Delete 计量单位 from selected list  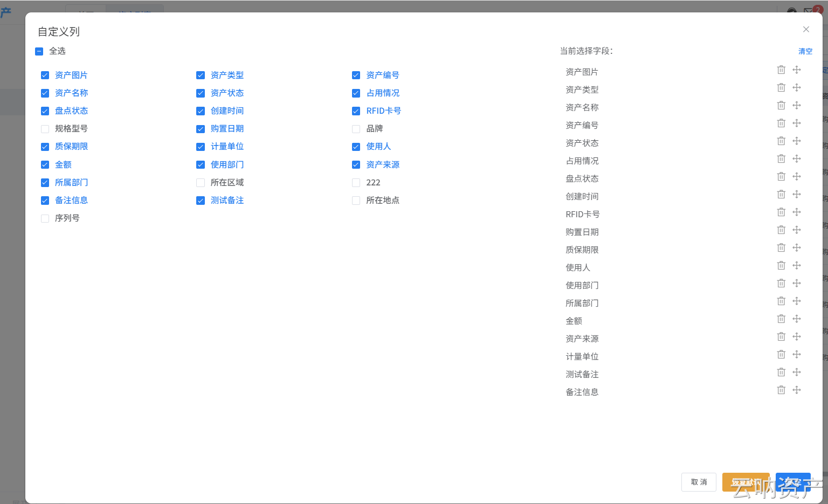[x=781, y=354]
